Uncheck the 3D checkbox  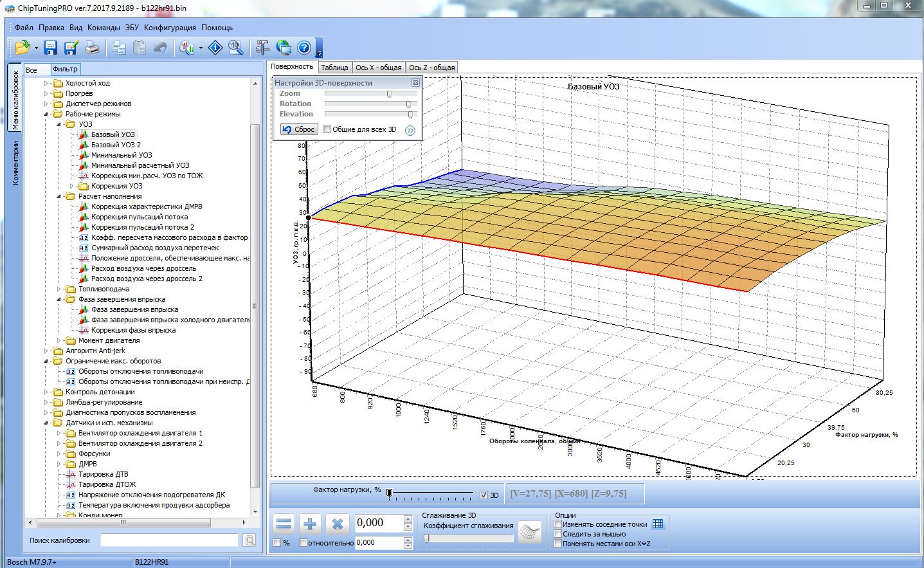484,495
